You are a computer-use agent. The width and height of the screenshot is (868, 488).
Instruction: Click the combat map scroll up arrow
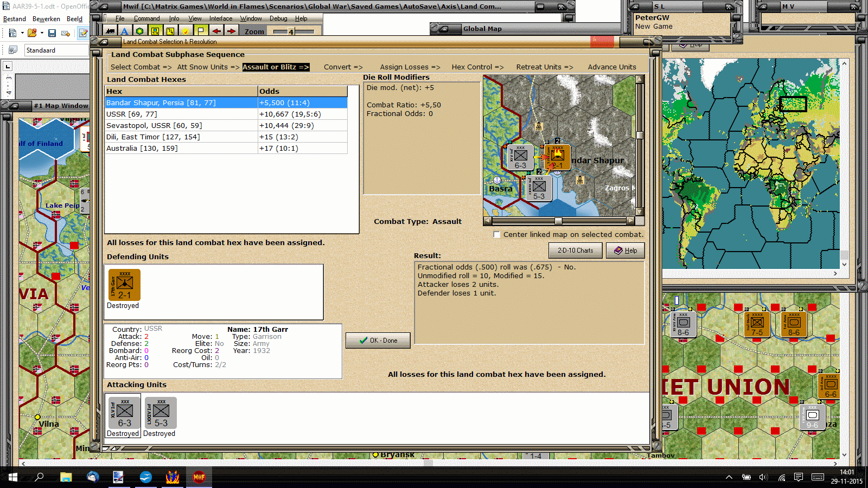coord(640,79)
